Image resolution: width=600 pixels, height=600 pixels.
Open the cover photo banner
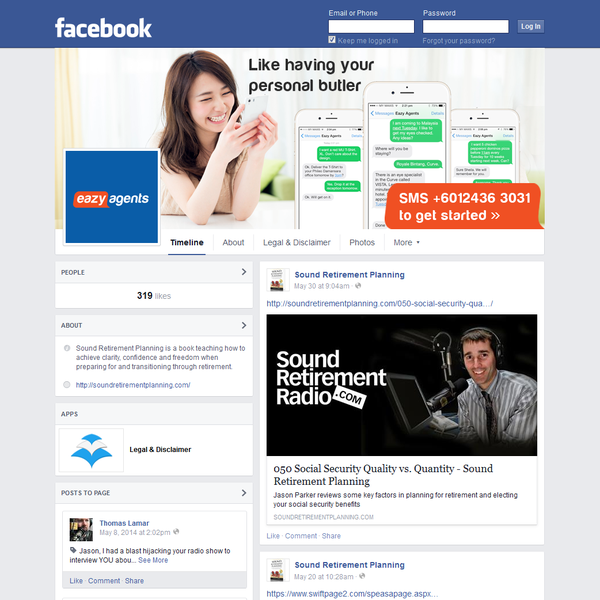point(300,139)
